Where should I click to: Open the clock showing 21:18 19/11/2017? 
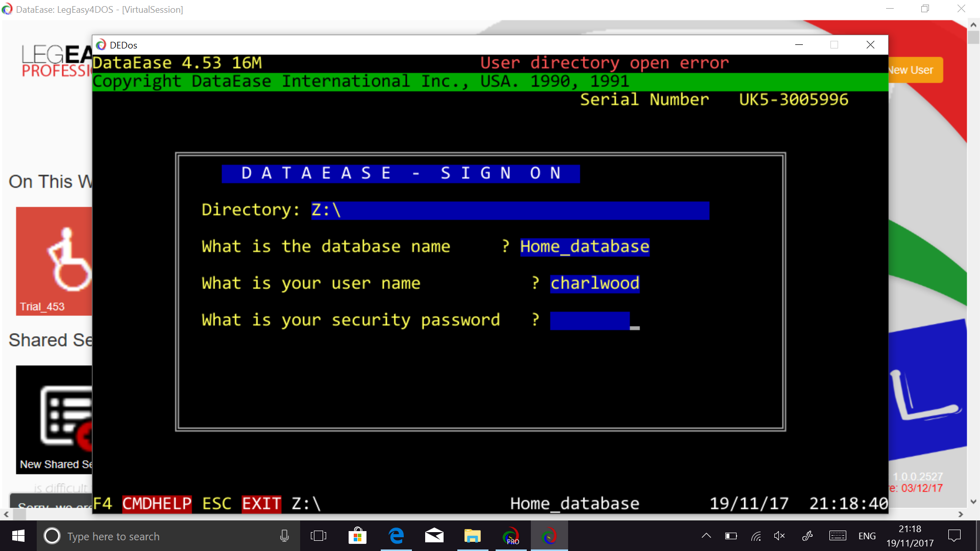click(x=910, y=536)
